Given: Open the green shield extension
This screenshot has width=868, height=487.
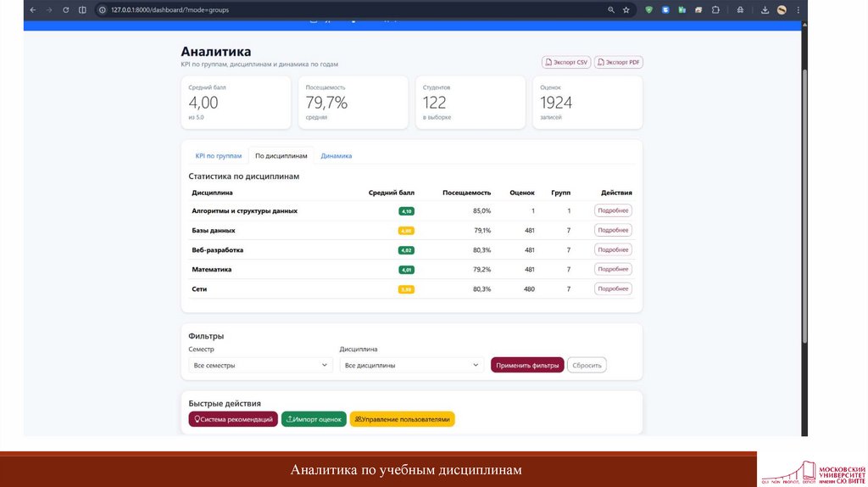Looking at the screenshot, I should pos(649,10).
